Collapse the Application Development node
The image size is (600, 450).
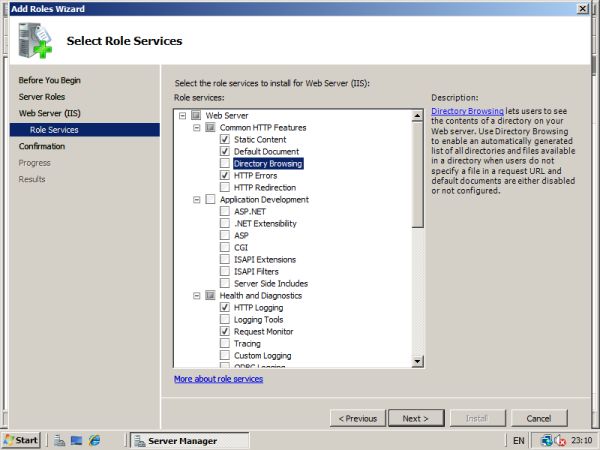tap(197, 199)
